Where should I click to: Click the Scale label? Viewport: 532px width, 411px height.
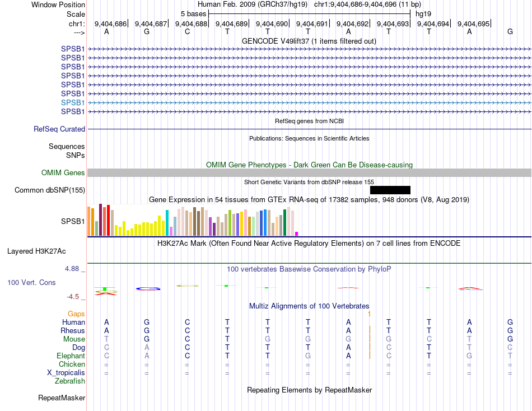pos(76,14)
